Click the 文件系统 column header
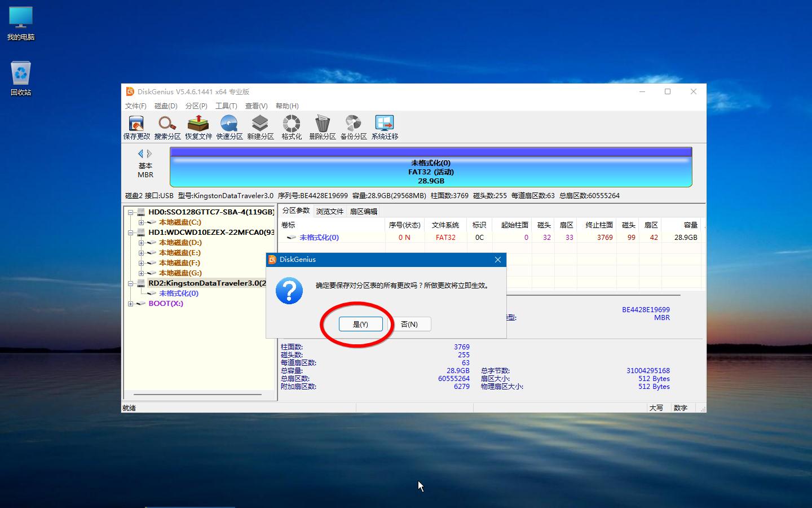 point(445,225)
